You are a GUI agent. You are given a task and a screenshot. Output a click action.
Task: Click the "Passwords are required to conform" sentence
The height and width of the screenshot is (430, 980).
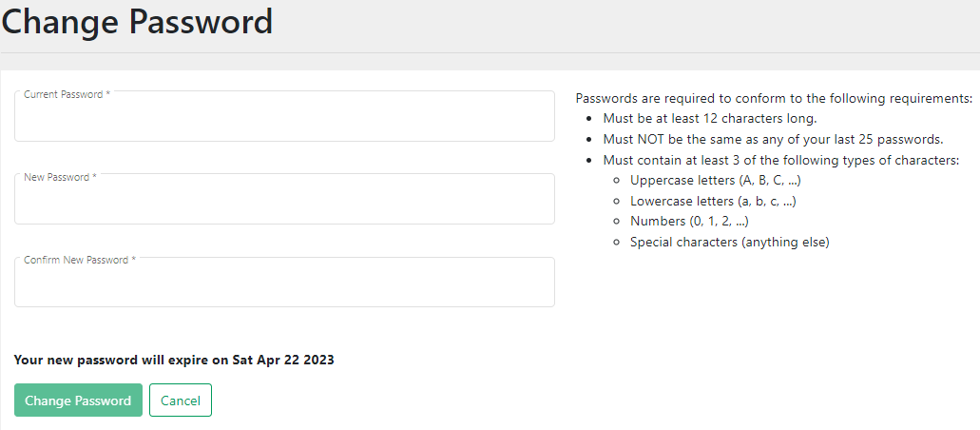pos(774,98)
